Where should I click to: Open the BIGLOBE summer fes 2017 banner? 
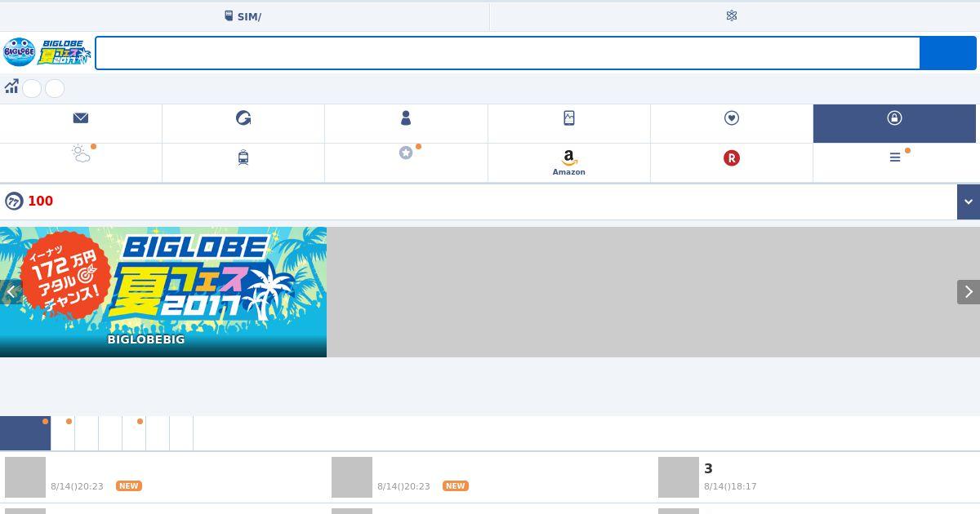tap(163, 292)
